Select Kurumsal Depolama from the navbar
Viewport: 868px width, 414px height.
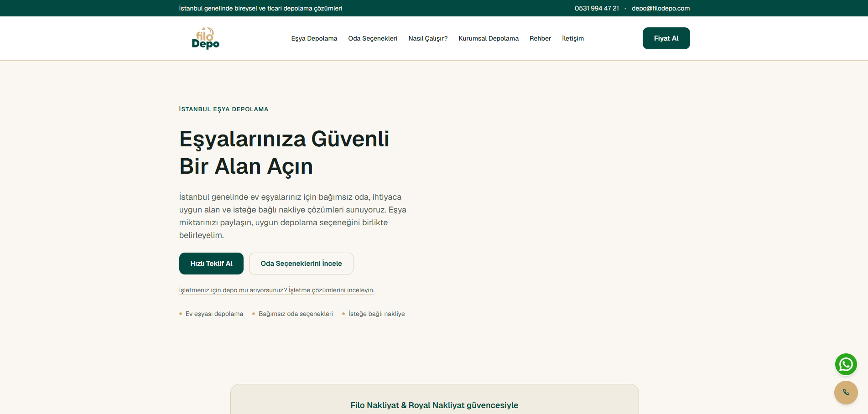489,38
